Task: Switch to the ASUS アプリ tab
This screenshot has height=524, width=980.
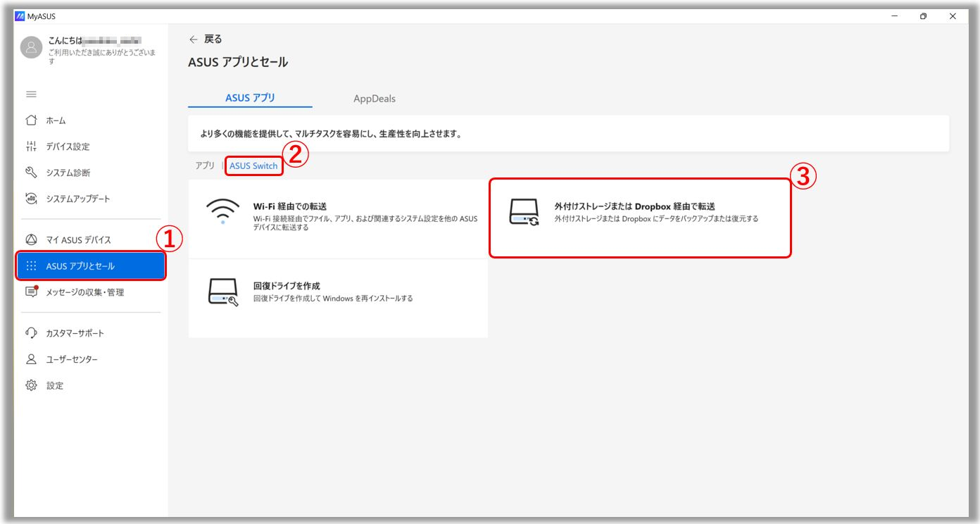Action: click(250, 98)
